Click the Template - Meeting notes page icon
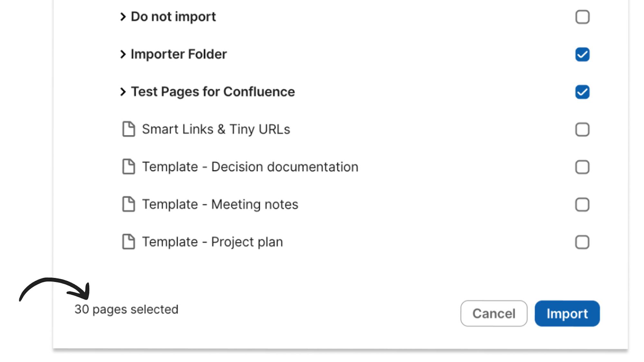 click(128, 204)
